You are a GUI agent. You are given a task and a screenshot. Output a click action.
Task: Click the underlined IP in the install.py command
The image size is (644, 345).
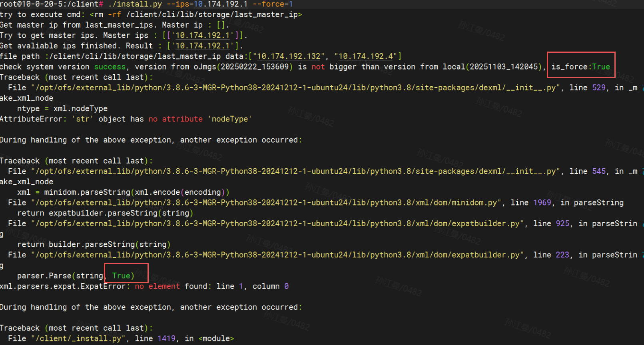221,4
